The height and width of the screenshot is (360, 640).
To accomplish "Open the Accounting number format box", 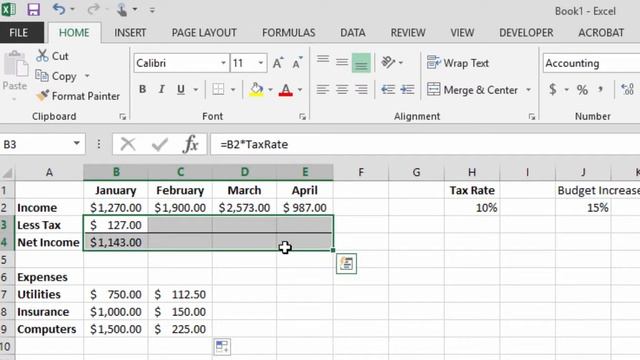I will (x=591, y=63).
